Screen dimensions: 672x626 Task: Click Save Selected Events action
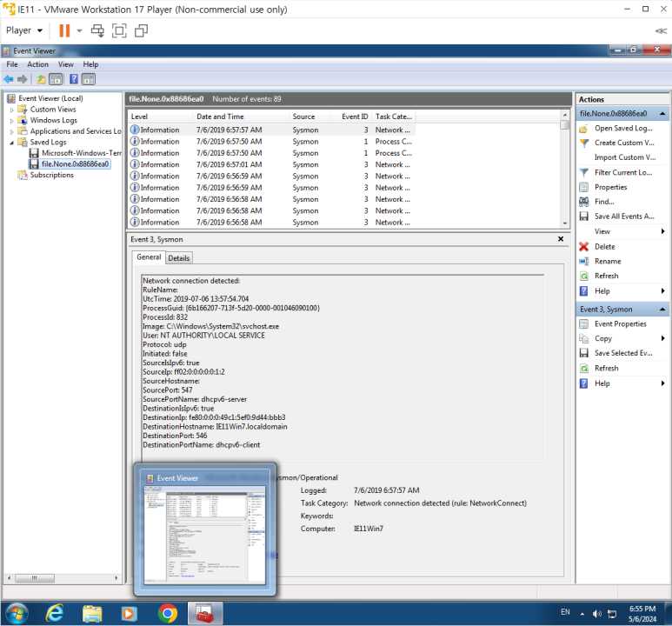click(x=623, y=353)
